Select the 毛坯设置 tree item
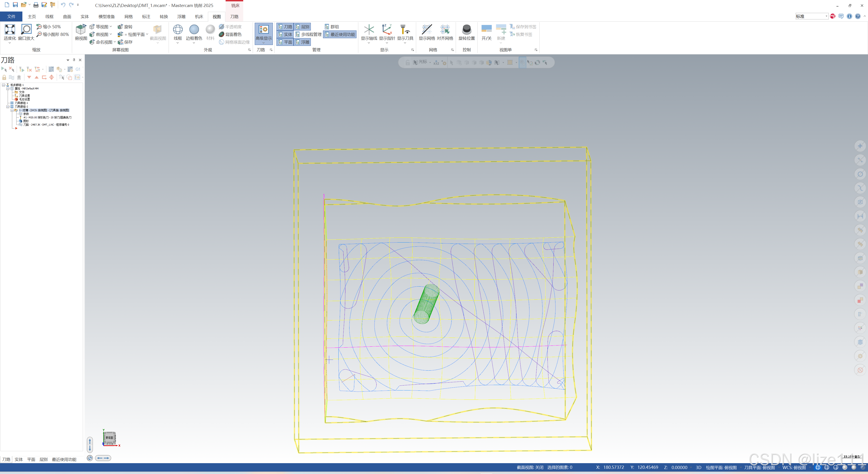The height and width of the screenshot is (474, 868). click(24, 99)
